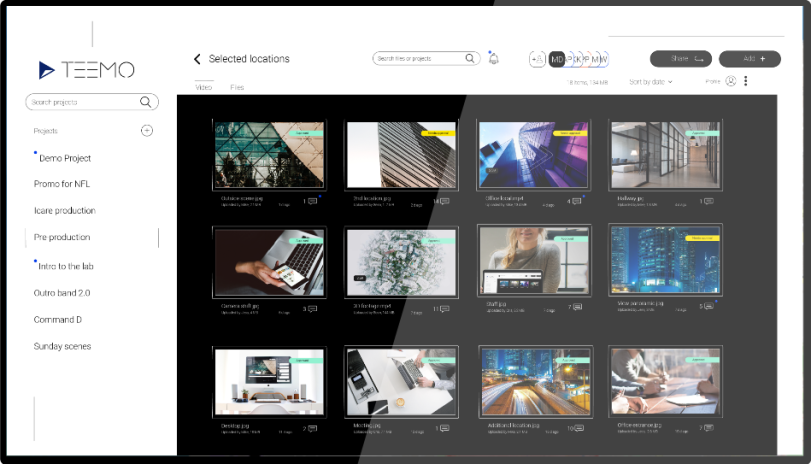Expand the Sort by date dropdown

[x=650, y=81]
